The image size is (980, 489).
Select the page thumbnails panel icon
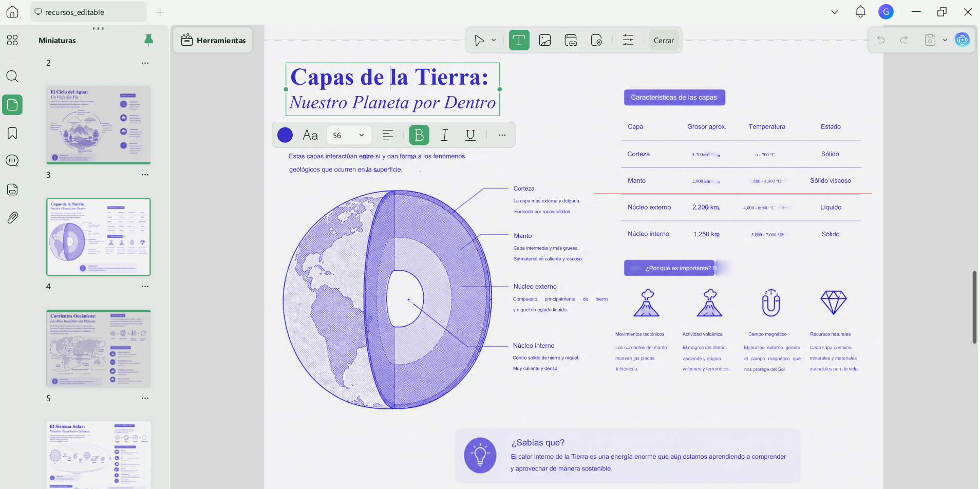pyautogui.click(x=12, y=105)
